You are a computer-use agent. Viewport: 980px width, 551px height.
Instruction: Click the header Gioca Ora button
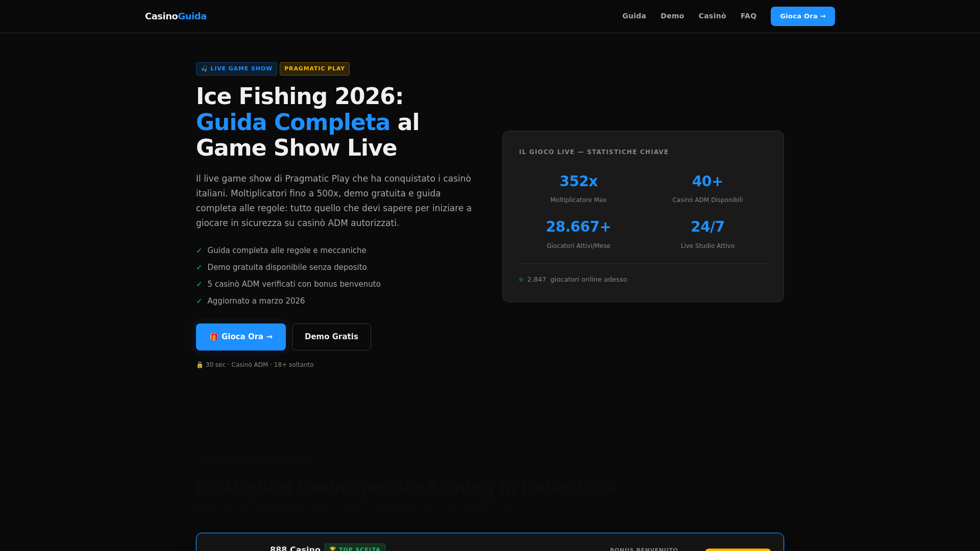coord(802,16)
